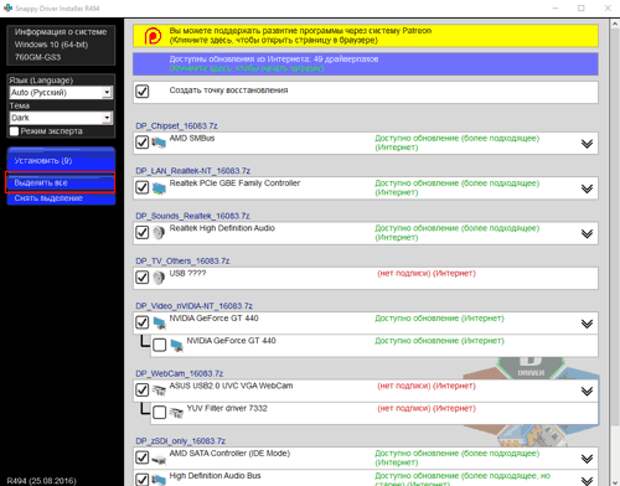Viewport: 620px width, 486px height.
Task: Click the DP_Chipset_16083.7z pack label
Action: click(176, 126)
